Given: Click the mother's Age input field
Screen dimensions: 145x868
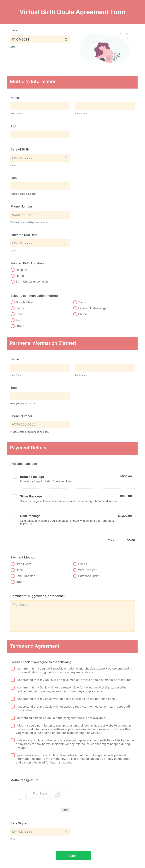Looking at the screenshot, I should 40,134.
